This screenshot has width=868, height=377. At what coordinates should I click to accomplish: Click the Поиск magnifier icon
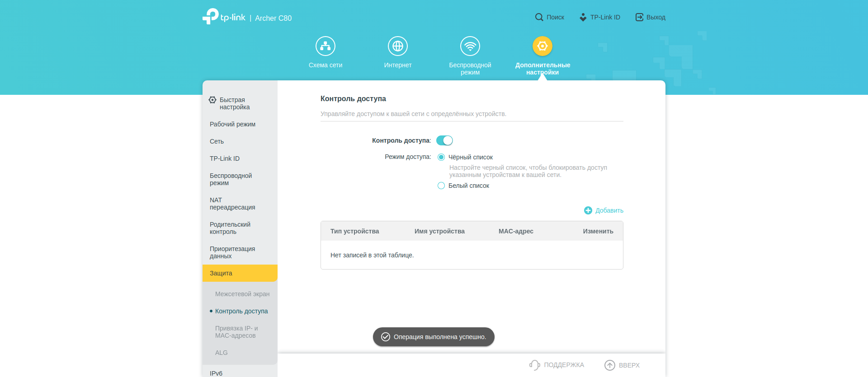click(539, 17)
